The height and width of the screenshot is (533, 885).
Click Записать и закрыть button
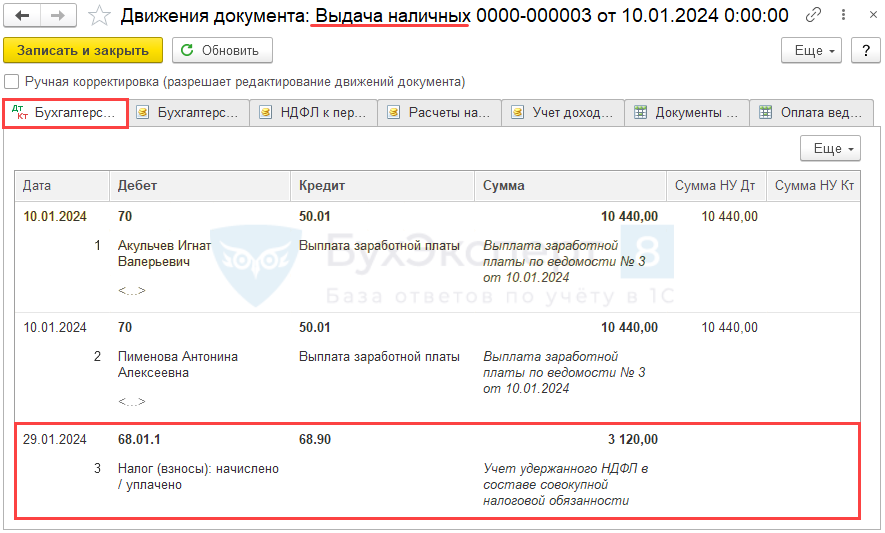coord(83,50)
